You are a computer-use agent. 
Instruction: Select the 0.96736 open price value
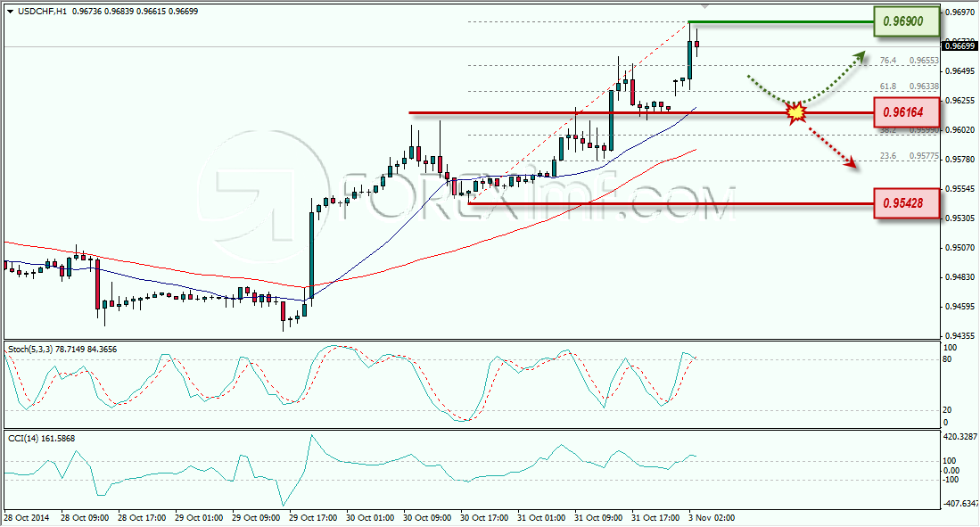pos(86,12)
